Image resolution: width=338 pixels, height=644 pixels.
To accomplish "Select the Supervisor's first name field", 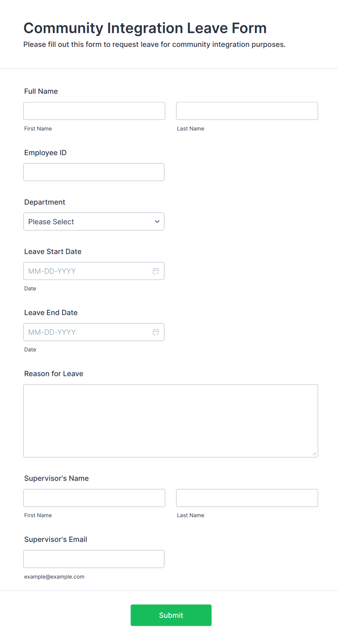I will click(x=94, y=498).
